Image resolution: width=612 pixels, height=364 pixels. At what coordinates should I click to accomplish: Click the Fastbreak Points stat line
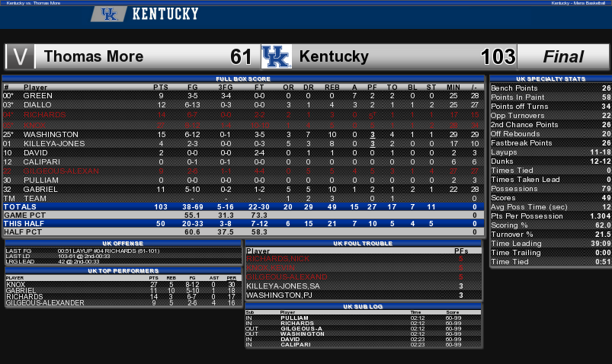(550, 143)
